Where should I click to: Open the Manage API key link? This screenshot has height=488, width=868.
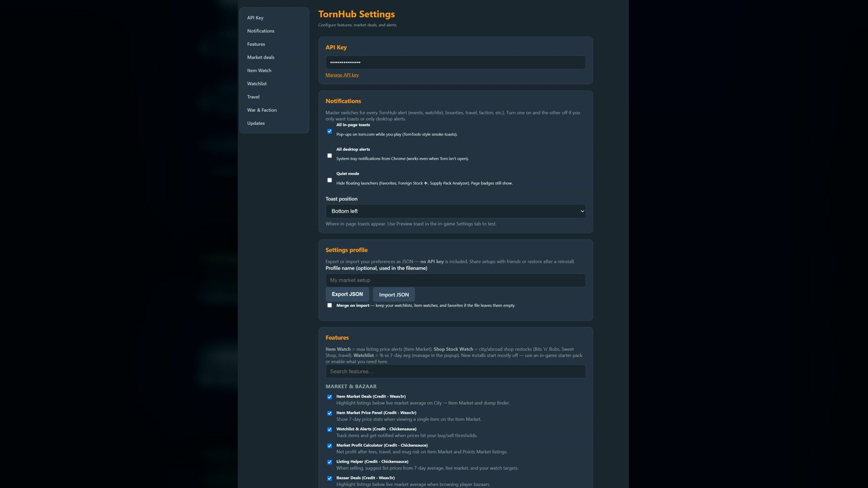pos(342,75)
